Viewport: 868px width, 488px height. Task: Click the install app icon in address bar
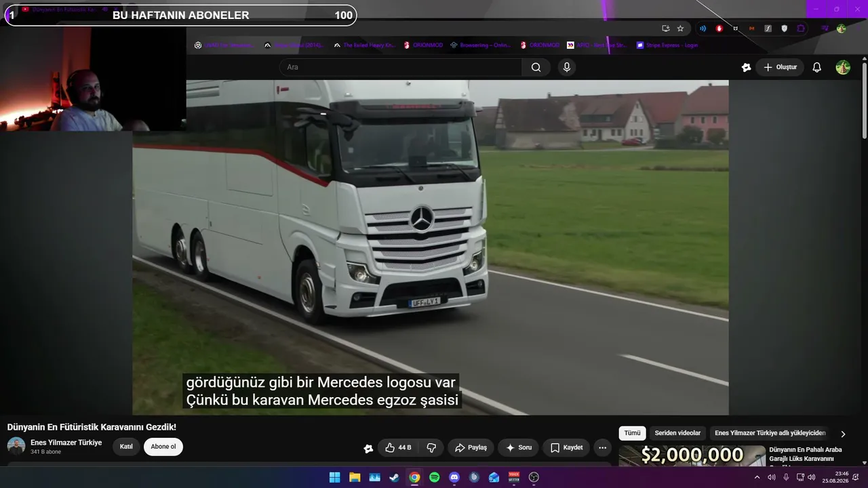pyautogui.click(x=665, y=28)
